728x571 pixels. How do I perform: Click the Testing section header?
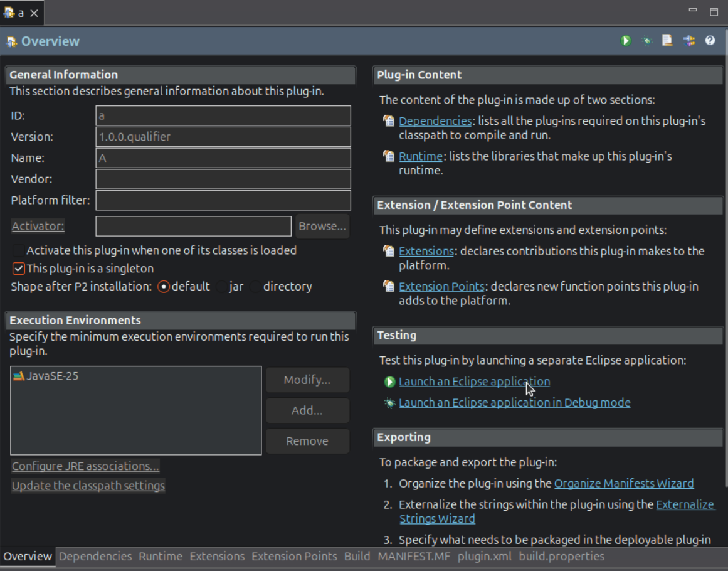pyautogui.click(x=548, y=336)
